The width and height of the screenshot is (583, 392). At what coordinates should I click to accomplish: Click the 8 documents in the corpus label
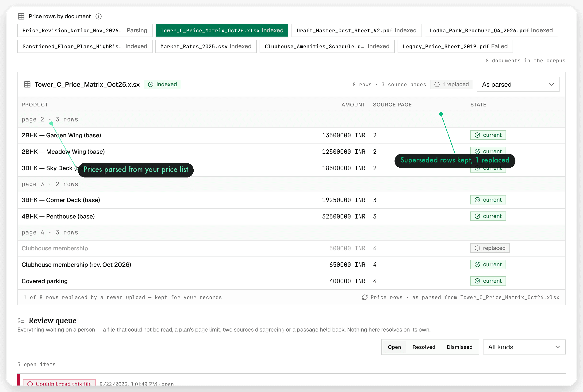pyautogui.click(x=525, y=61)
